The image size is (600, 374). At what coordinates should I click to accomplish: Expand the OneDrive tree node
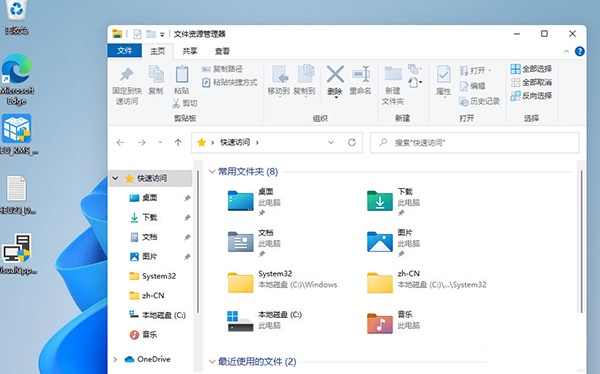pyautogui.click(x=115, y=359)
